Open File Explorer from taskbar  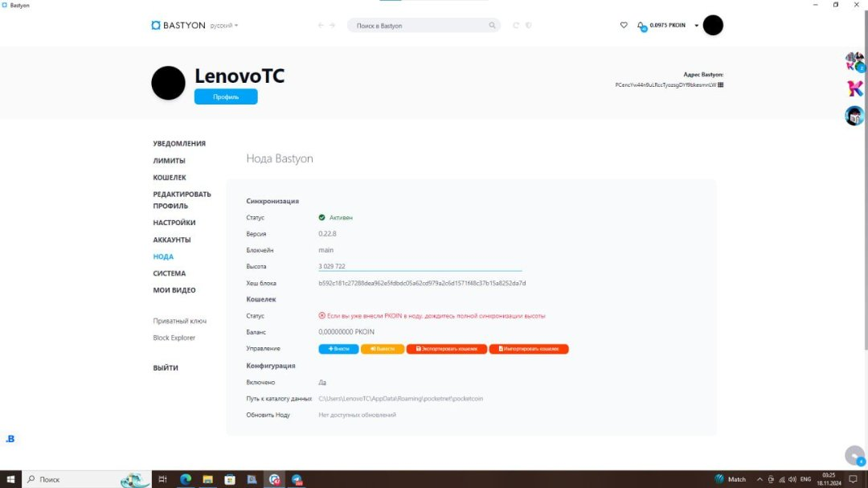click(207, 479)
